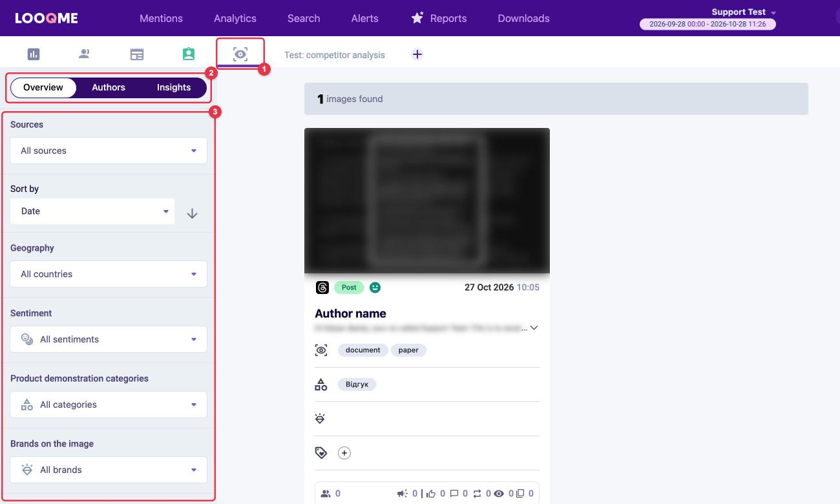Open the Alerts section
The image size is (840, 504).
(x=365, y=18)
